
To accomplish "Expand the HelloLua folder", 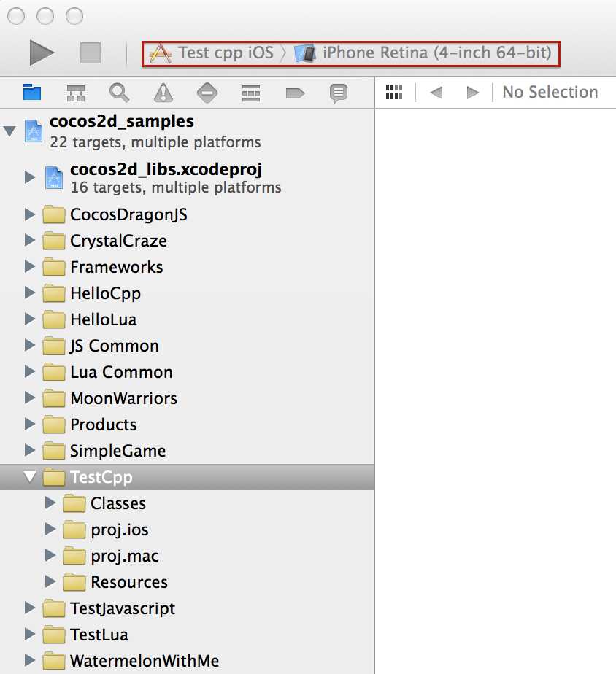I will 30,319.
